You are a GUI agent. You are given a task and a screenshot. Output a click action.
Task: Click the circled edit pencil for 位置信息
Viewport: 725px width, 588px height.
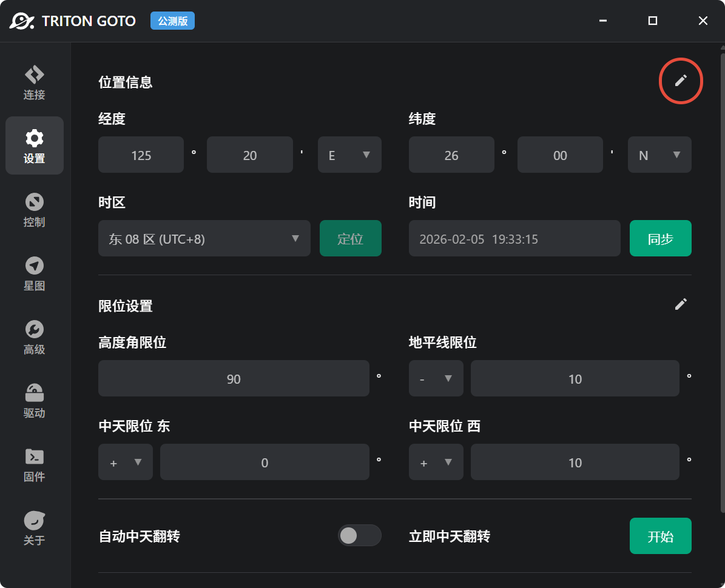[x=681, y=81]
